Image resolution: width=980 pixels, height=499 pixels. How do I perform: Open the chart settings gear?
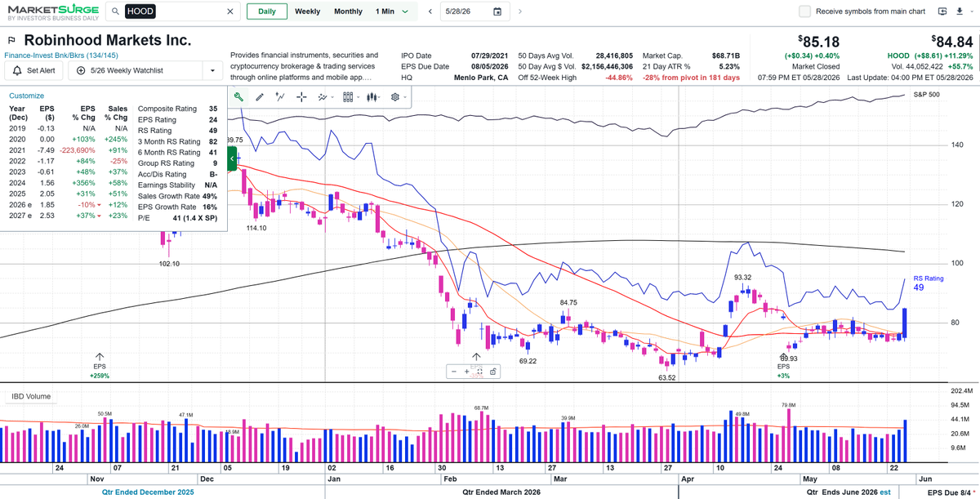pos(395,96)
